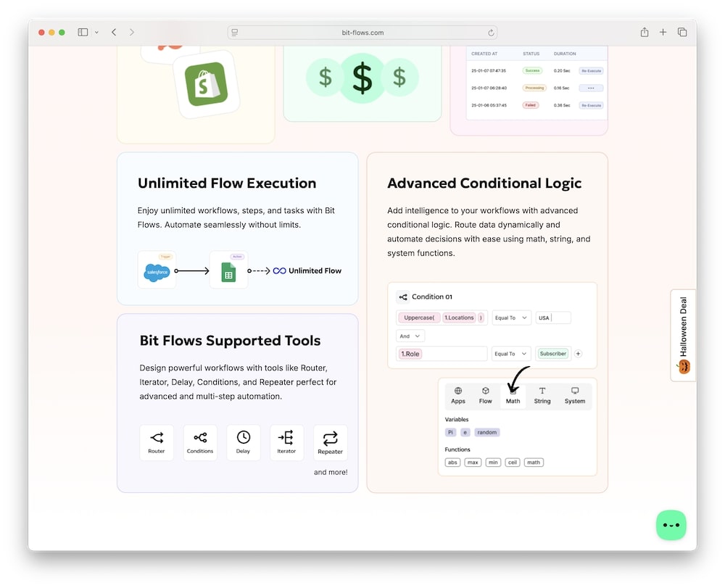The height and width of the screenshot is (588, 725).
Task: Open the And operator dropdown
Action: point(410,336)
